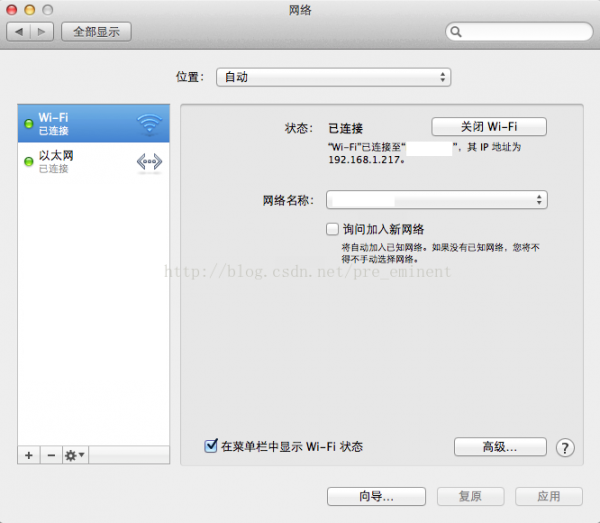Click the search field in the toolbar
This screenshot has height=523, width=600.
click(x=519, y=31)
